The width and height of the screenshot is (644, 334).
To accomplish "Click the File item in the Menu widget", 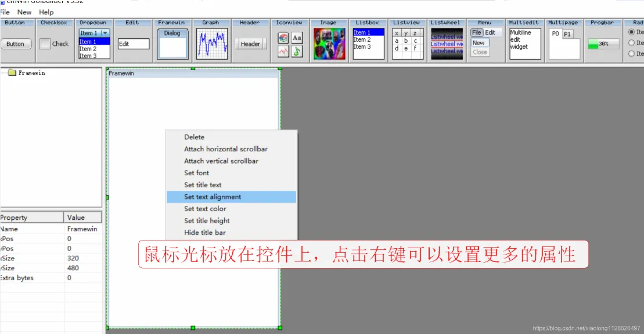I will pos(476,32).
